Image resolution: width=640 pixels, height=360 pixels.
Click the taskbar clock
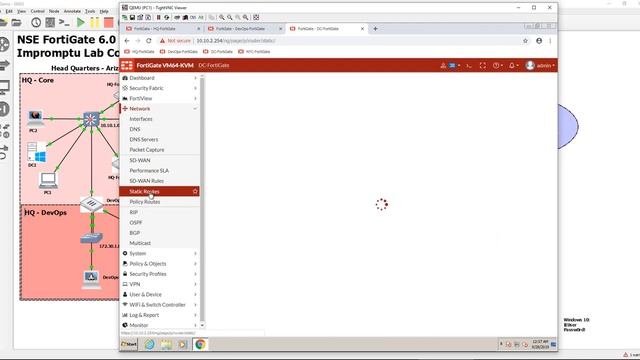pos(540,344)
